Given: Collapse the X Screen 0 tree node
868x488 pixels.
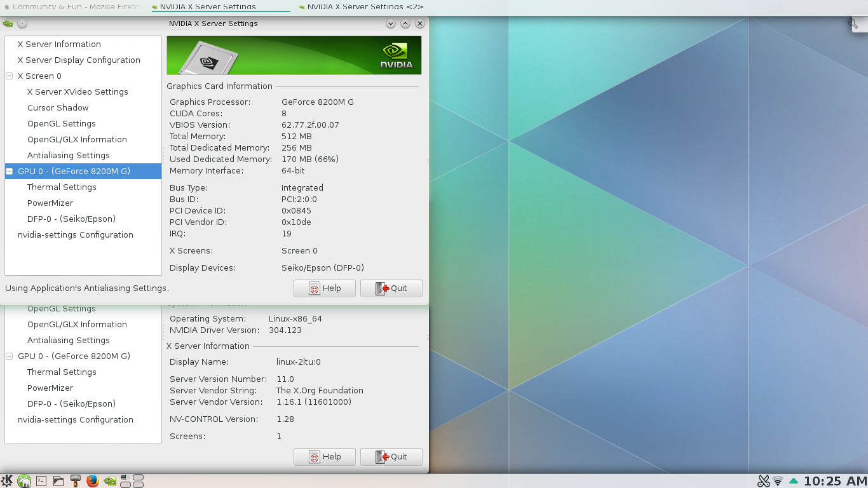Looking at the screenshot, I should (10, 76).
